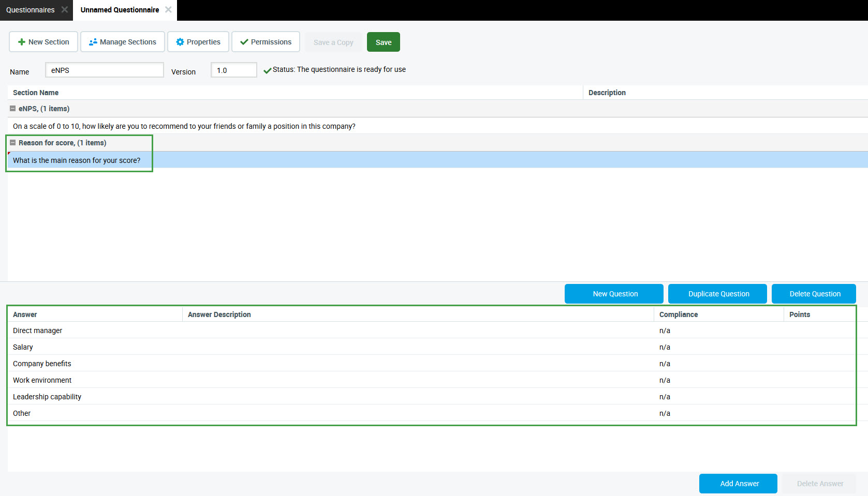Select the Unnamed Questionnaire tab

tap(120, 10)
